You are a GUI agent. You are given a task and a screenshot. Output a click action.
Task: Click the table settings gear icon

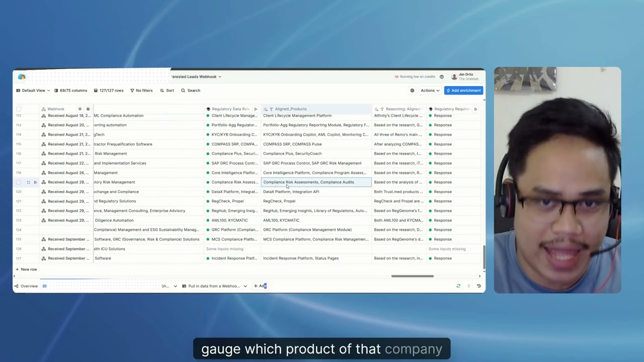tap(412, 90)
